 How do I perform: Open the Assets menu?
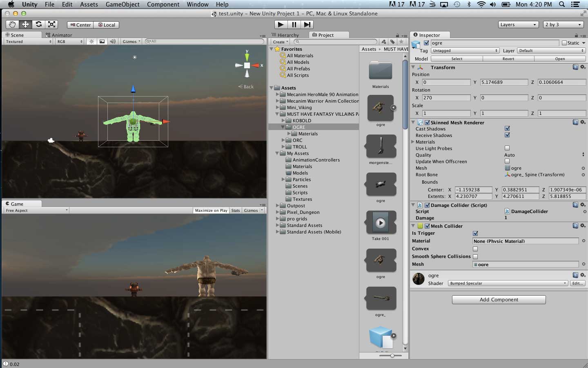[x=89, y=4]
